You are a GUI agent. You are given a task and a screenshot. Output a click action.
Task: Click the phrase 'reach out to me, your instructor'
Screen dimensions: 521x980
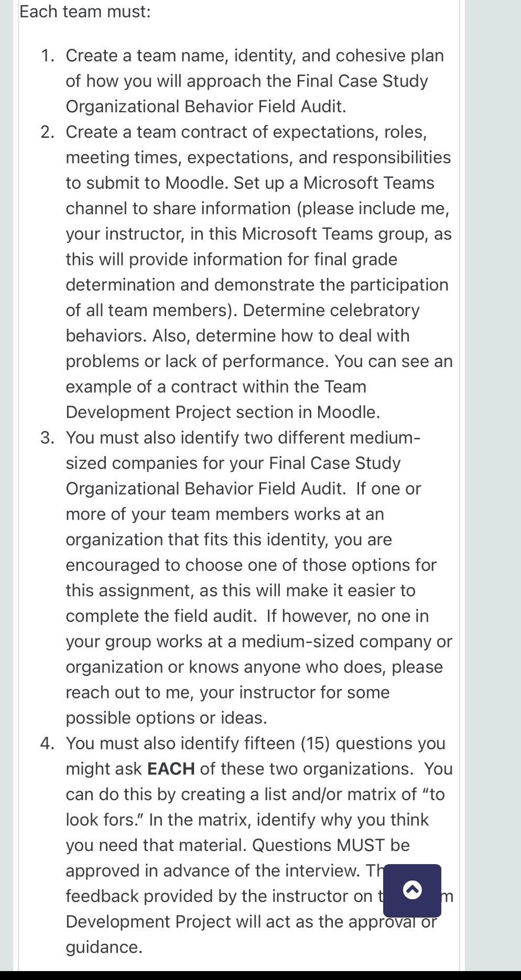pos(199,692)
